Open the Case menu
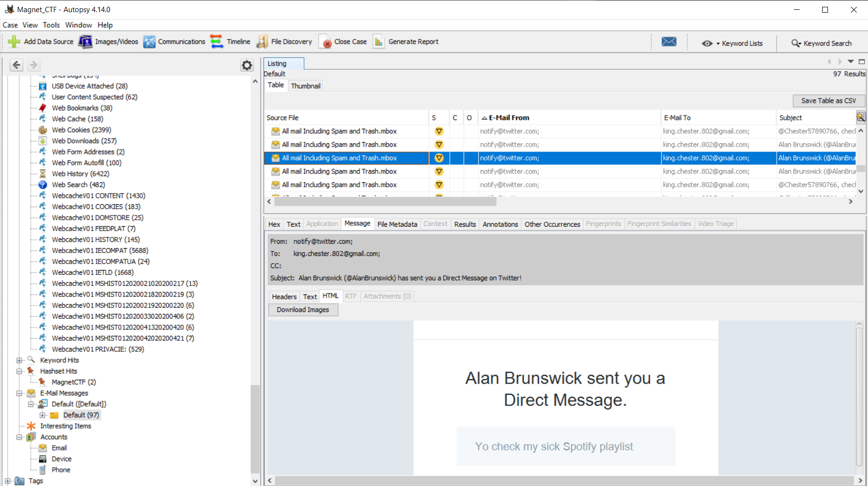This screenshot has height=486, width=868. pyautogui.click(x=10, y=25)
